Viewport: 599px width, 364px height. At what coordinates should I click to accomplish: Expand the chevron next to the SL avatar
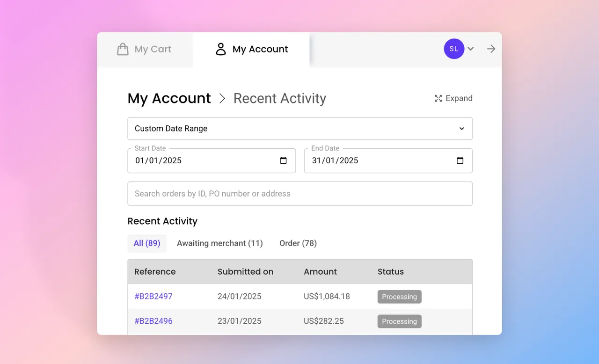point(471,49)
